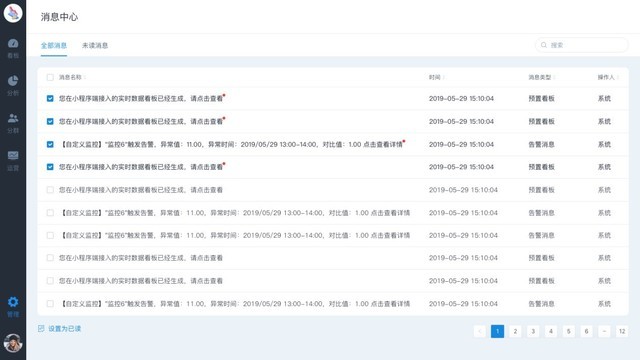Click the user avatar in the sidebar
The height and width of the screenshot is (360, 640).
coord(13,343)
